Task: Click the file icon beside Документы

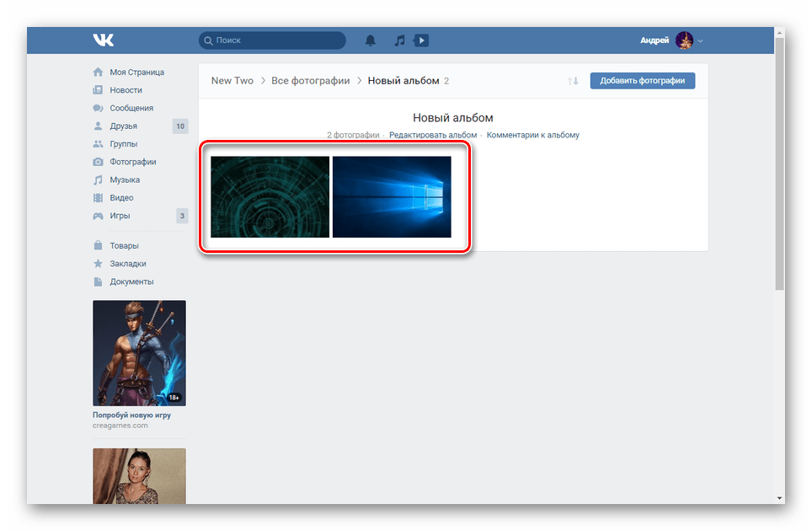Action: click(98, 282)
